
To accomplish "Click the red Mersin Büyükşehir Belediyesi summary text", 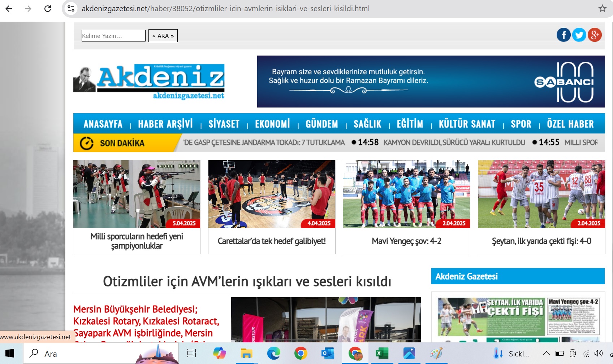I will (146, 323).
